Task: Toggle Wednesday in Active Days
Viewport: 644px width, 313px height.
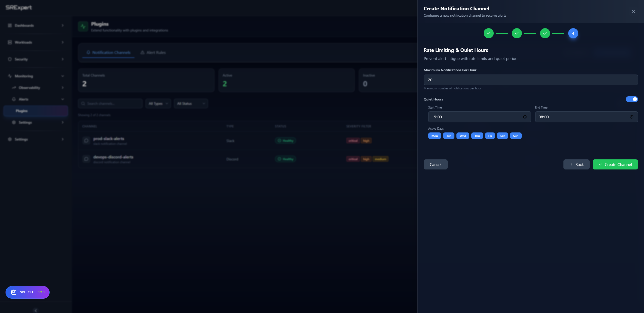Action: coord(463,136)
